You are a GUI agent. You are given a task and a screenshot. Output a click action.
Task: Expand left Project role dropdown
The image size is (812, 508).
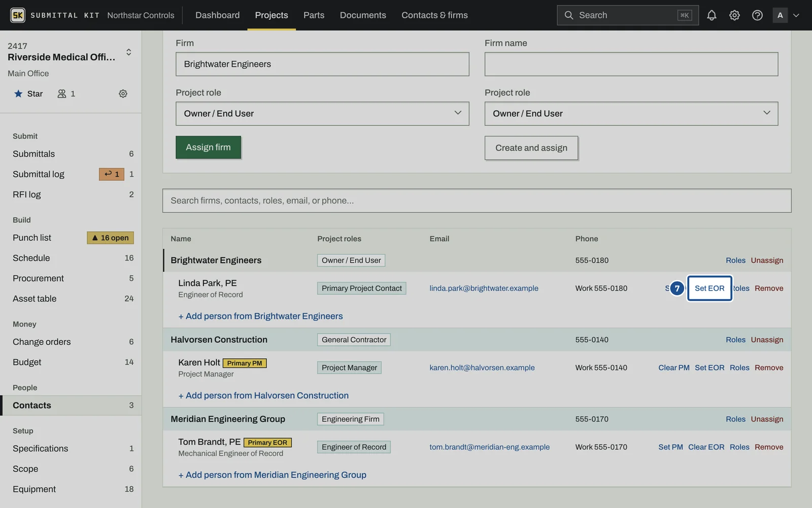click(322, 114)
